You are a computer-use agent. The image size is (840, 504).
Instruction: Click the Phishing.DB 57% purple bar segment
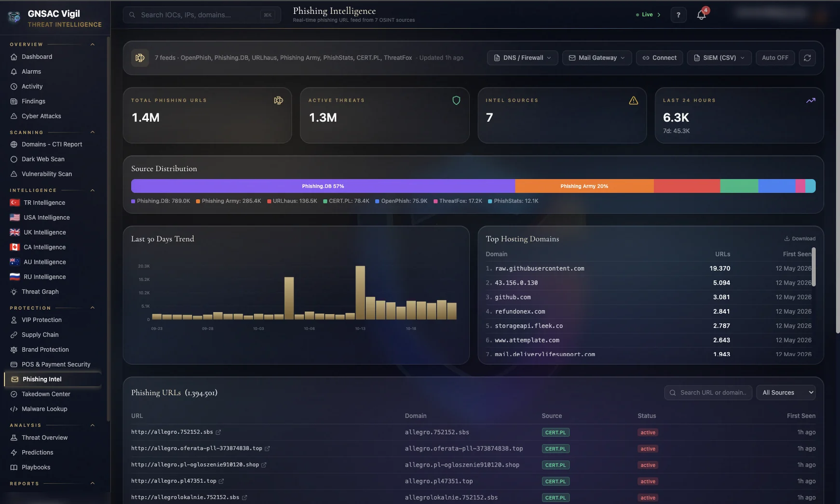323,186
